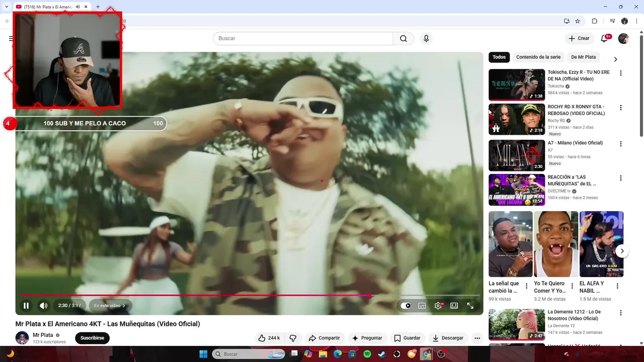
Task: Install app icon in address bar
Action: coord(567,21)
